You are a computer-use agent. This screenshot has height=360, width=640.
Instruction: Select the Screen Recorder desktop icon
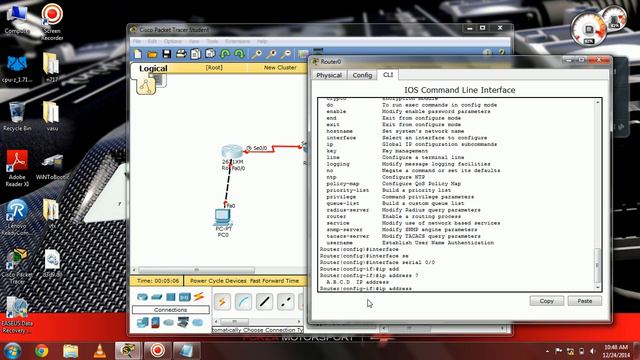52,21
